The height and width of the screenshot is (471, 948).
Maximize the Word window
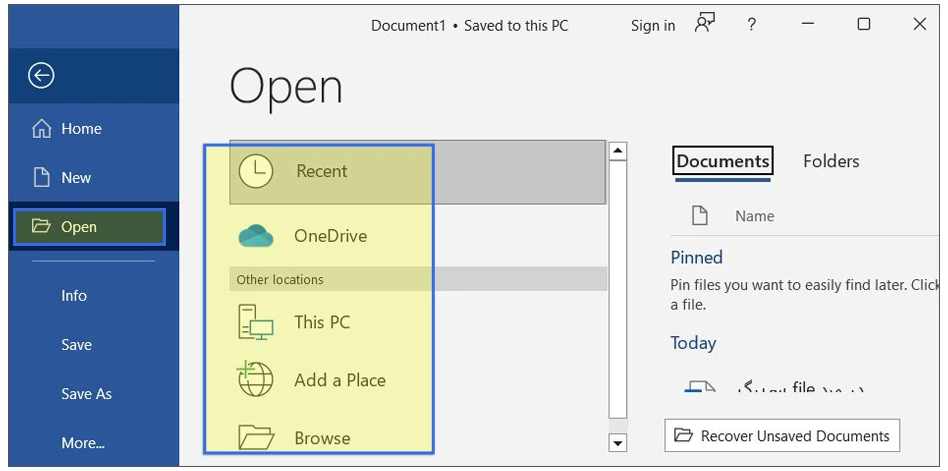pyautogui.click(x=864, y=24)
